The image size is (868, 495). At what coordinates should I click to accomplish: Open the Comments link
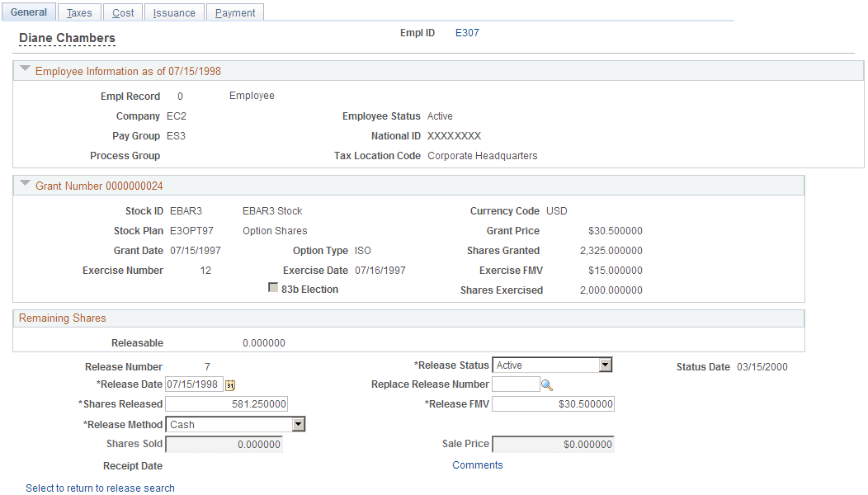tap(478, 465)
